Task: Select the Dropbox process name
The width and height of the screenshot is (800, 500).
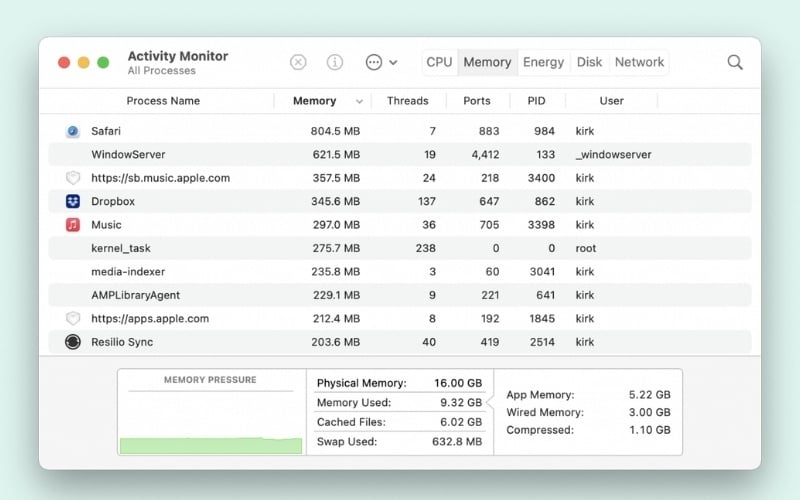Action: tap(113, 202)
